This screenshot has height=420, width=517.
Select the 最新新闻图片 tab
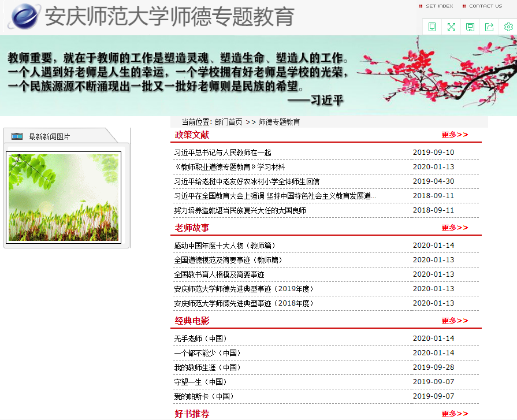49,136
